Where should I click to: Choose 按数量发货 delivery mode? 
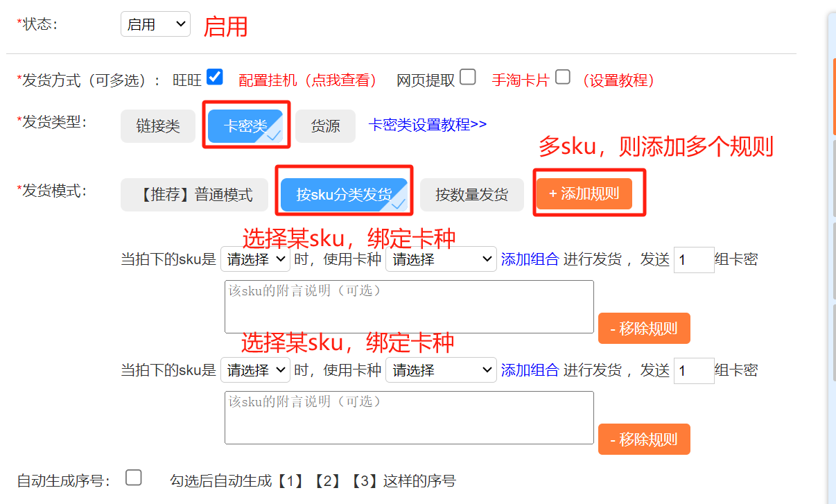point(471,195)
